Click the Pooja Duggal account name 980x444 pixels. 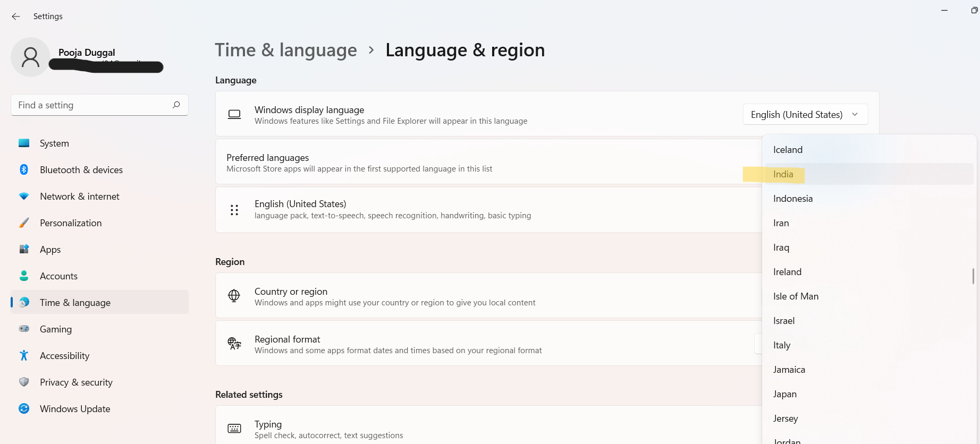[x=87, y=52]
